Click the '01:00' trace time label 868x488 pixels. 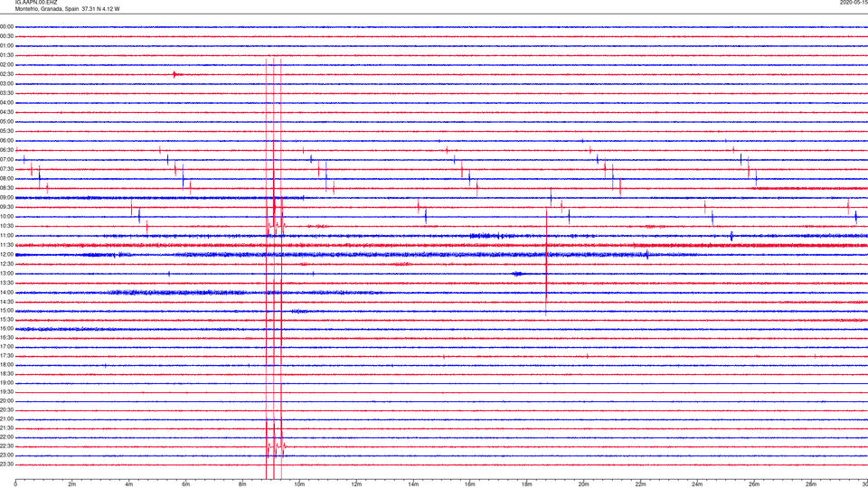pos(6,46)
